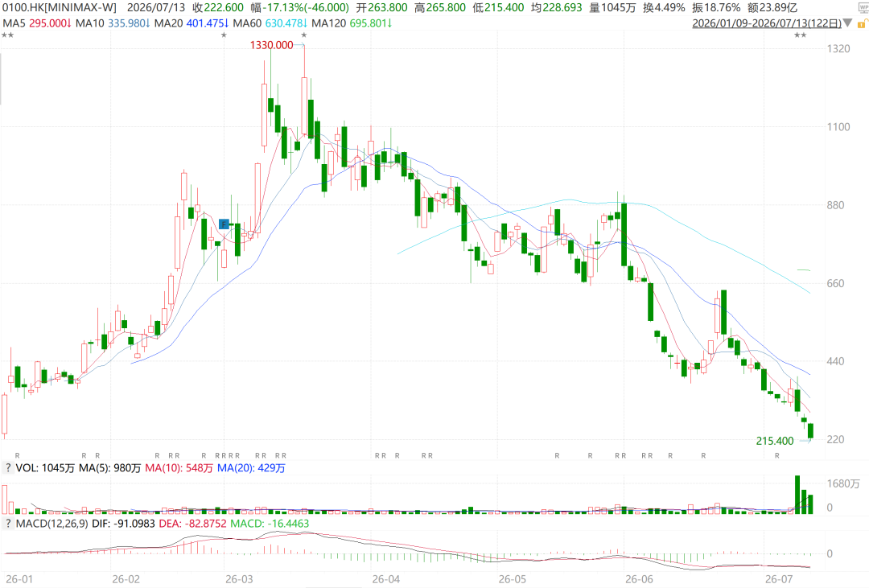Viewport: 869px width, 588px height.
Task: Click the orange unlock padlock icon
Action: pyautogui.click(x=863, y=24)
